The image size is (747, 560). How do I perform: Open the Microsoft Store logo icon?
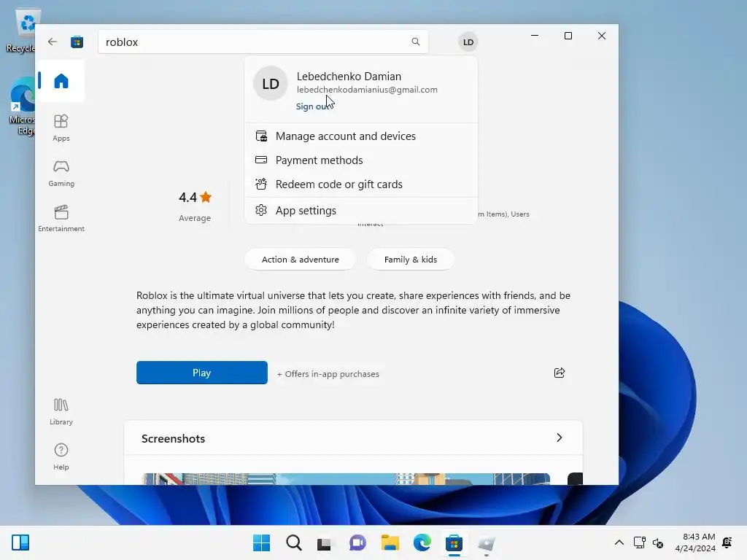[77, 42]
